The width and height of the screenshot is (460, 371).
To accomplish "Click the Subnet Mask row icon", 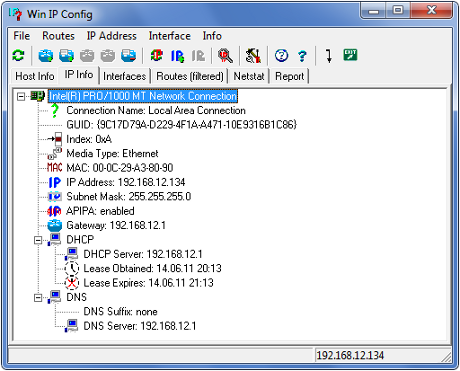I will pos(55,197).
